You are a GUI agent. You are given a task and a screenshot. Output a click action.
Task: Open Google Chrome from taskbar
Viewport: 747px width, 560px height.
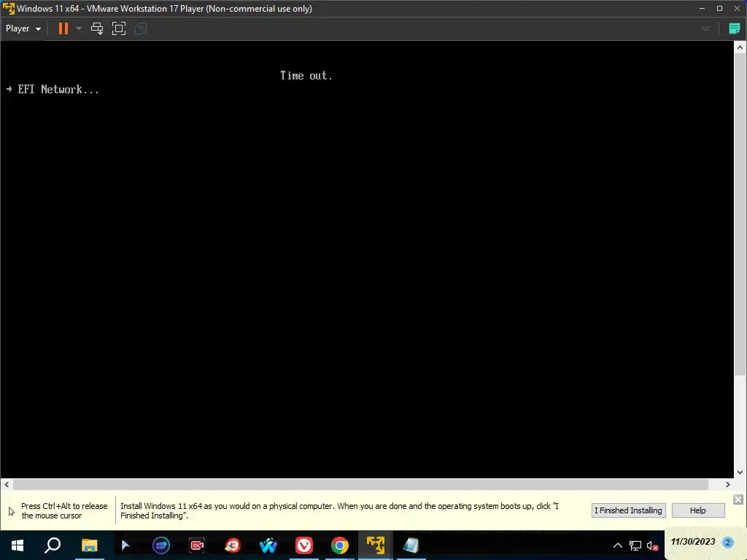coord(340,545)
